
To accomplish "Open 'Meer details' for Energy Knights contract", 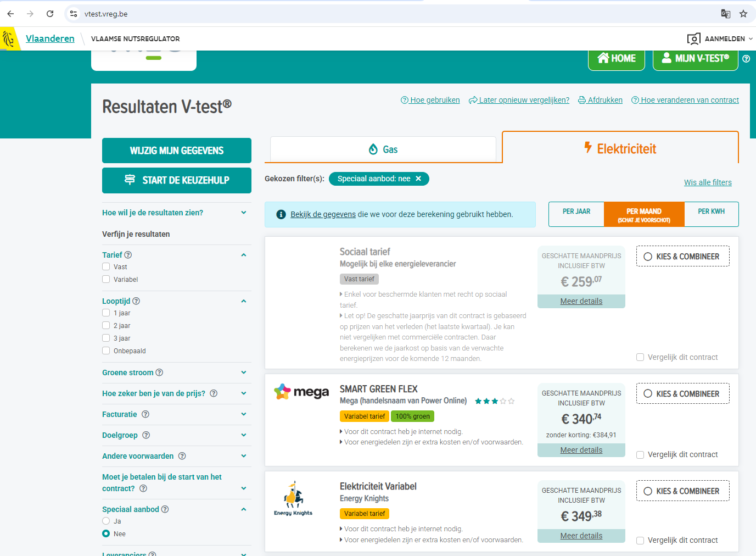I will click(x=581, y=536).
